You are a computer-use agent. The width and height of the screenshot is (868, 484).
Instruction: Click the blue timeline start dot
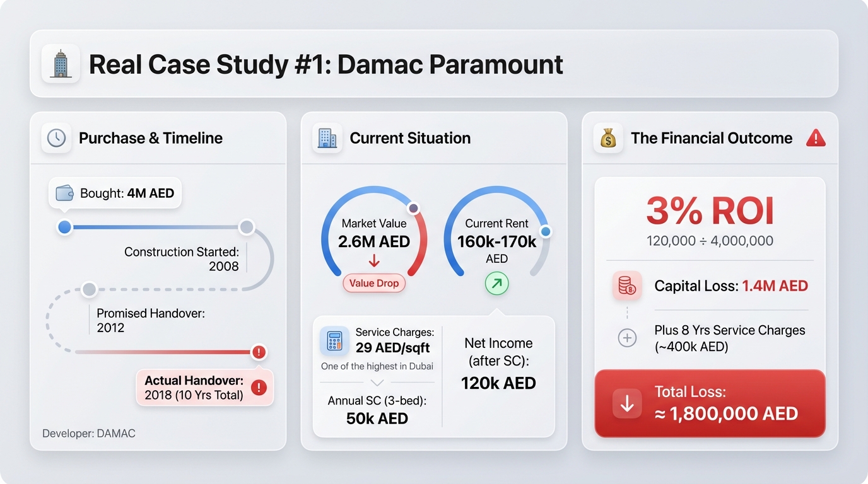(64, 227)
